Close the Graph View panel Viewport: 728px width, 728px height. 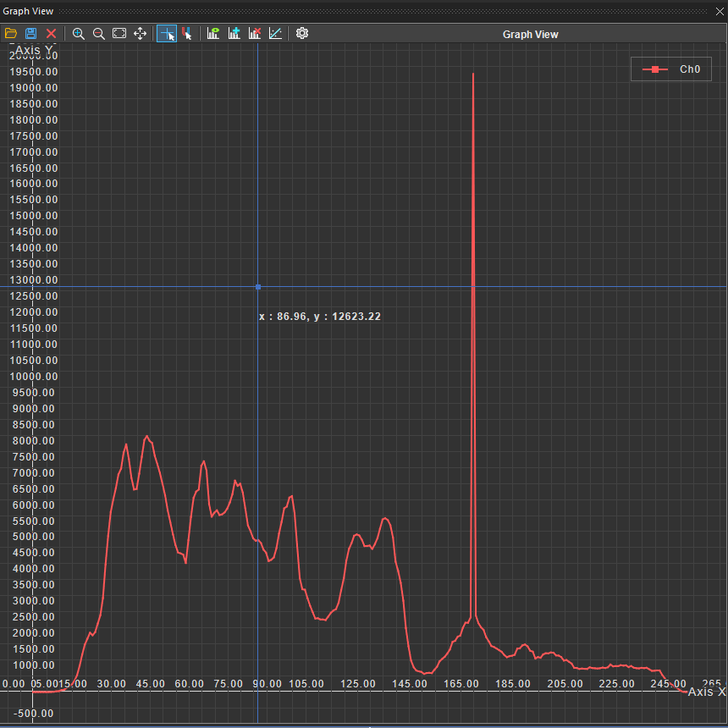click(720, 11)
